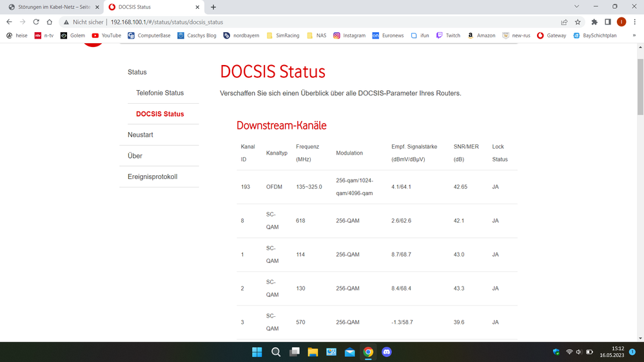Click the page vertical scrollbar thumb
The image size is (644, 362).
click(640, 86)
